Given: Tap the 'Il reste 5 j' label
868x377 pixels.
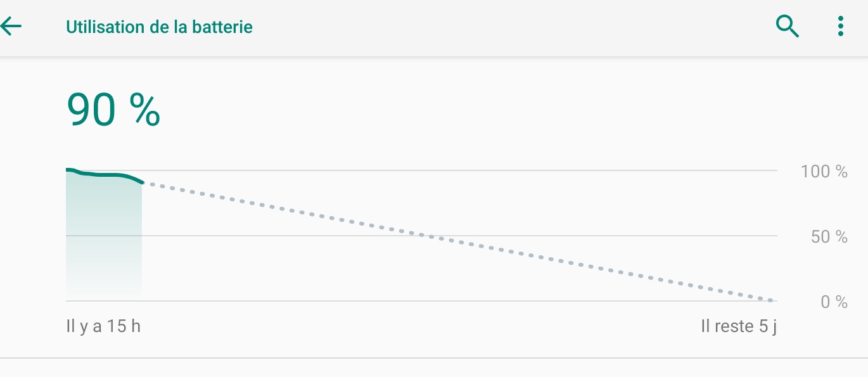Looking at the screenshot, I should coord(738,327).
